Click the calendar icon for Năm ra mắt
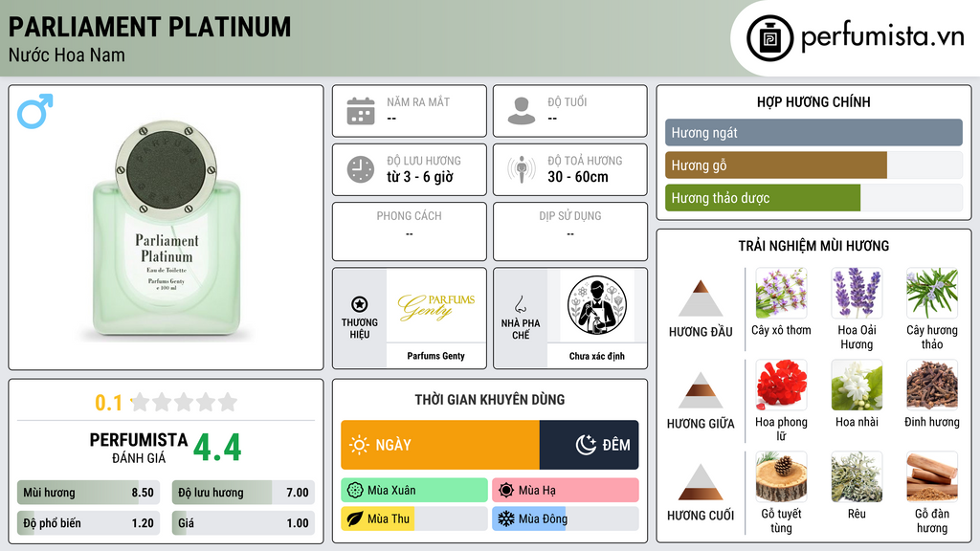This screenshot has height=551, width=980. [361, 111]
